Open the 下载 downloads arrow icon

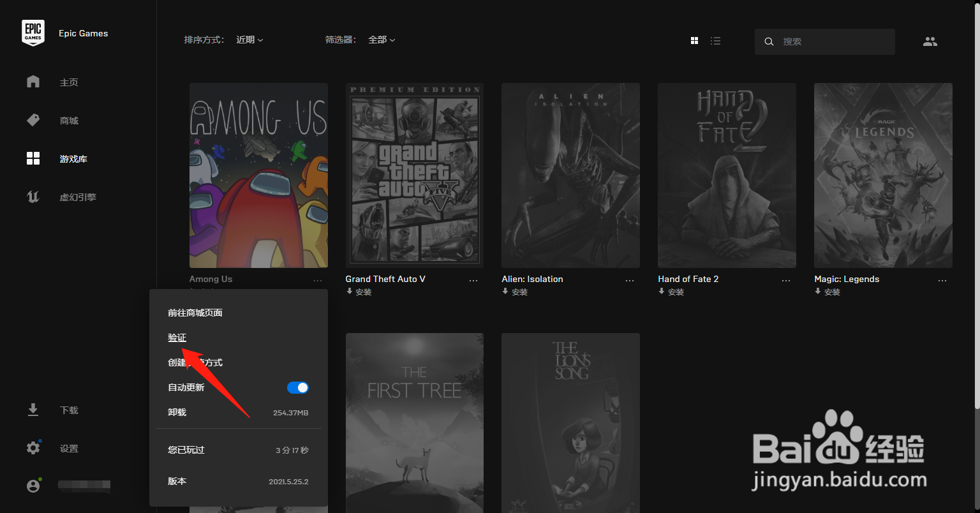[33, 410]
